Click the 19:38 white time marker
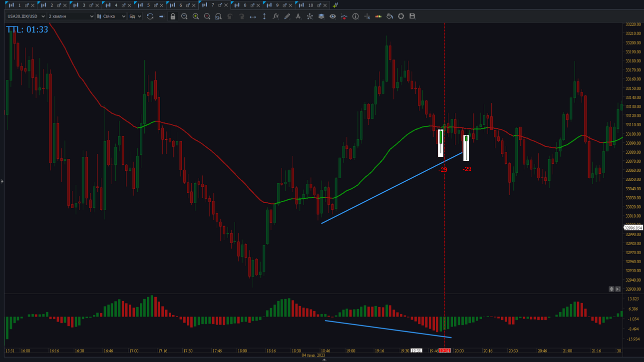 click(x=416, y=351)
